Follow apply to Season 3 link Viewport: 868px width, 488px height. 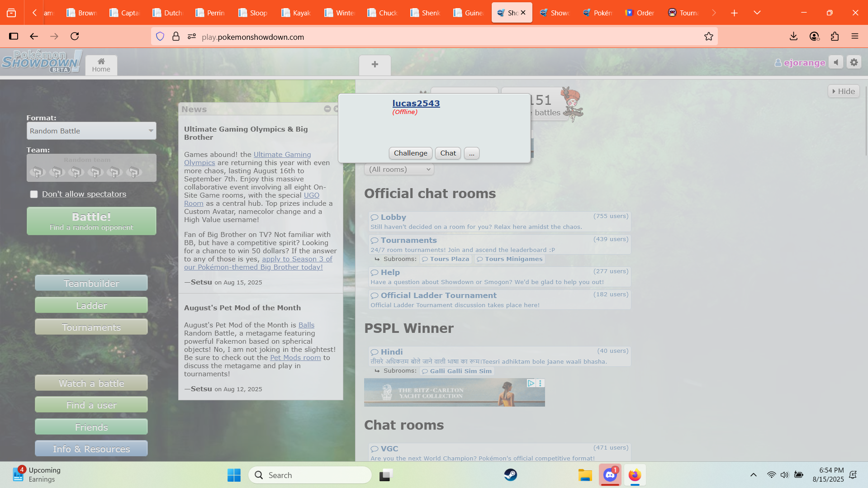click(297, 259)
